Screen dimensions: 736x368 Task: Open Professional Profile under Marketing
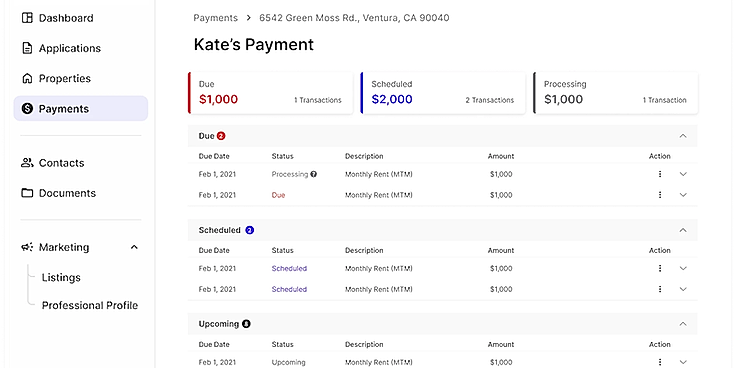pyautogui.click(x=90, y=306)
